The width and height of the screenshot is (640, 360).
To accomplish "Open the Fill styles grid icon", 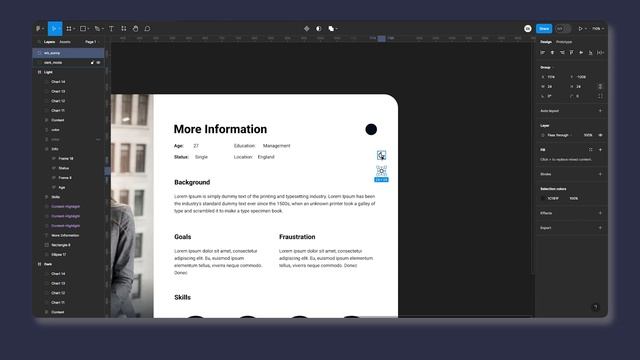I will click(591, 150).
